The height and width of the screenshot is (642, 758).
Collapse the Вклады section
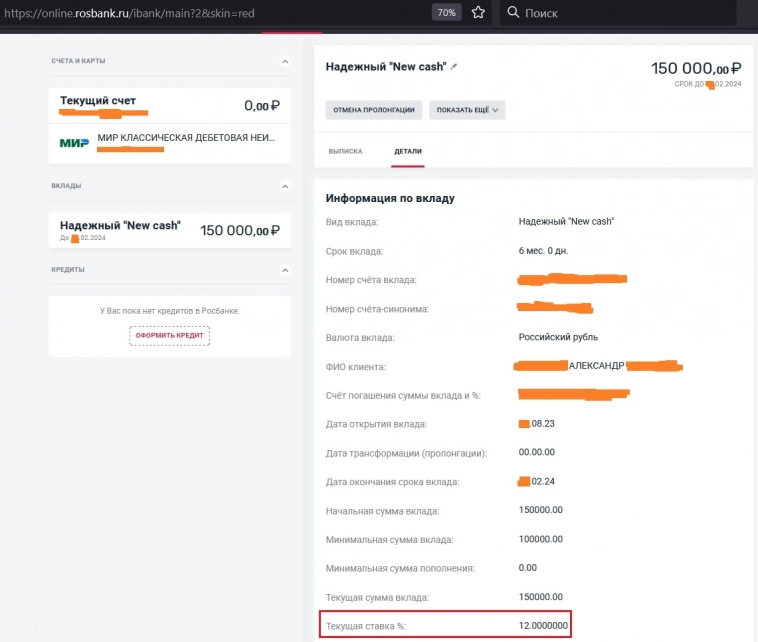(284, 186)
